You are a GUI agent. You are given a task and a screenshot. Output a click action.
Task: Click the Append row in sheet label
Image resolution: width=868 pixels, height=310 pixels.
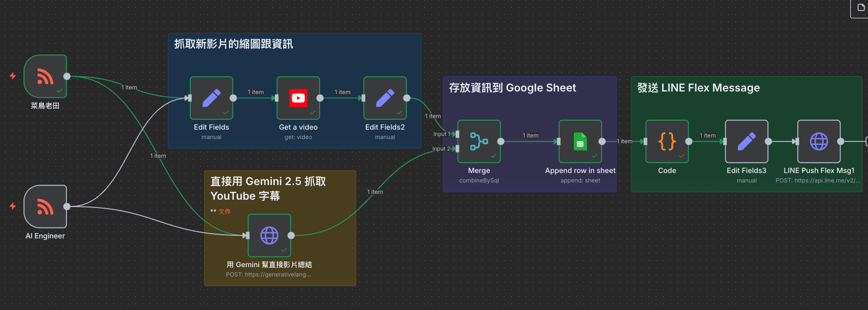[581, 170]
